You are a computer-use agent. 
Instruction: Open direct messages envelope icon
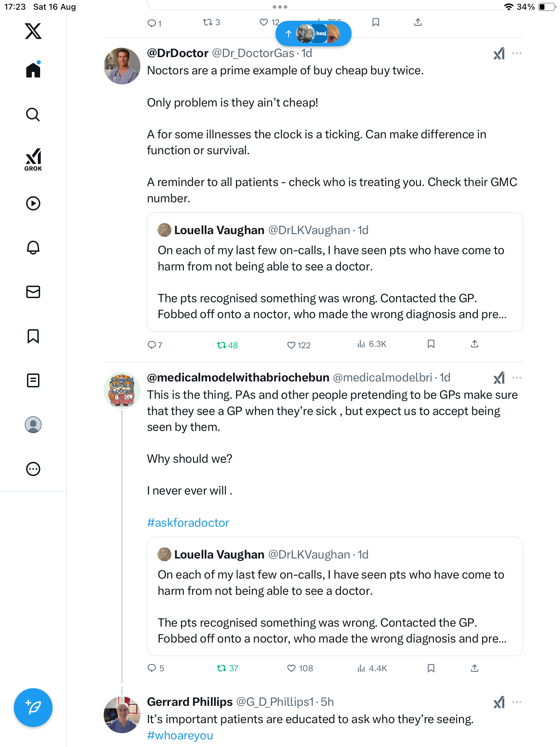33,292
